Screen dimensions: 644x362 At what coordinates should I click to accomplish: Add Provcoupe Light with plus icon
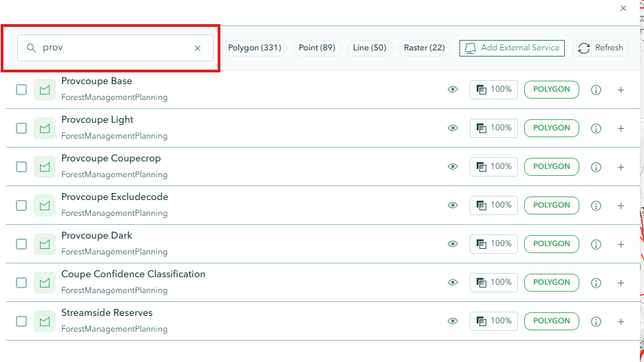621,129
